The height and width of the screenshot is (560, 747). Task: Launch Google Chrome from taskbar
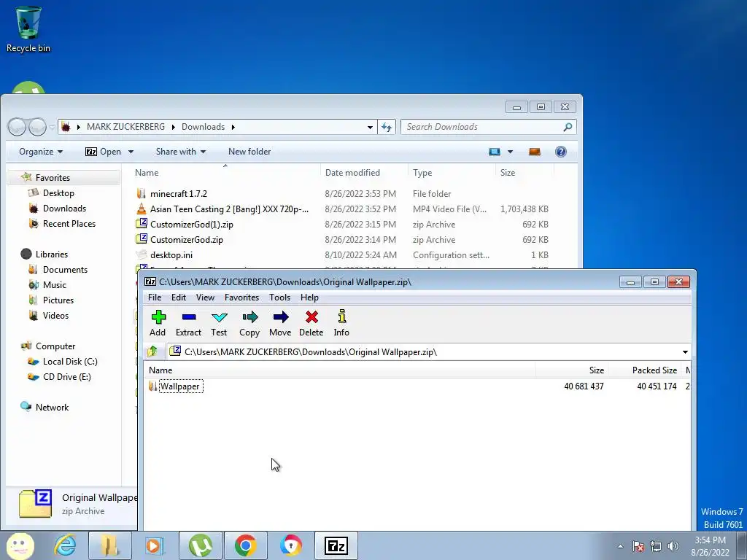(245, 545)
